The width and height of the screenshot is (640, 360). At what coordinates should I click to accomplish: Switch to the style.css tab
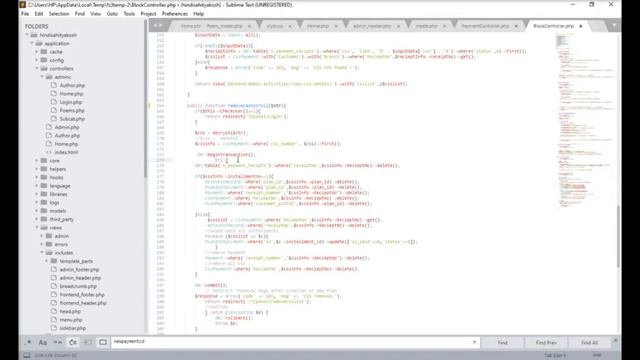pyautogui.click(x=275, y=26)
